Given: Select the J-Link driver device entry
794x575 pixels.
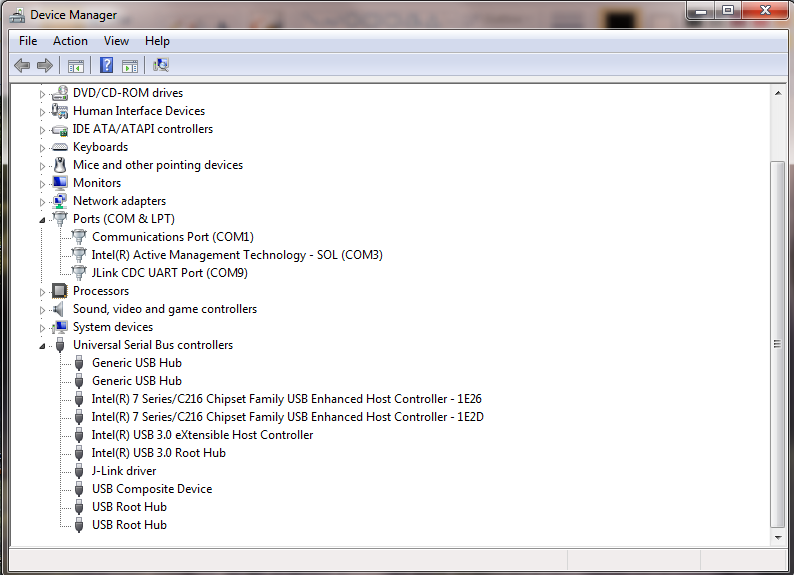Looking at the screenshot, I should click(x=124, y=471).
